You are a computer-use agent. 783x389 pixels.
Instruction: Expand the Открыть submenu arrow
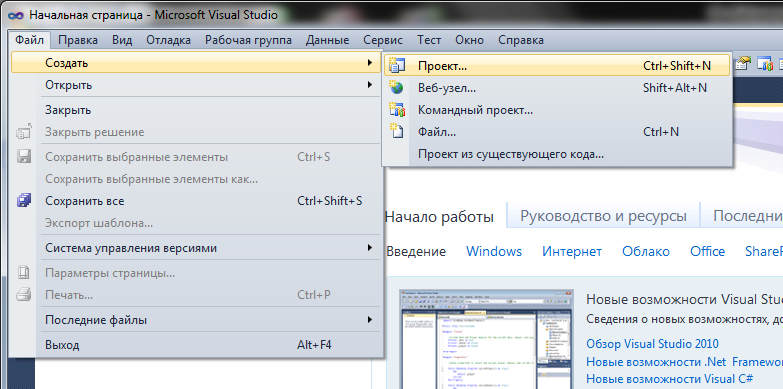click(x=370, y=85)
